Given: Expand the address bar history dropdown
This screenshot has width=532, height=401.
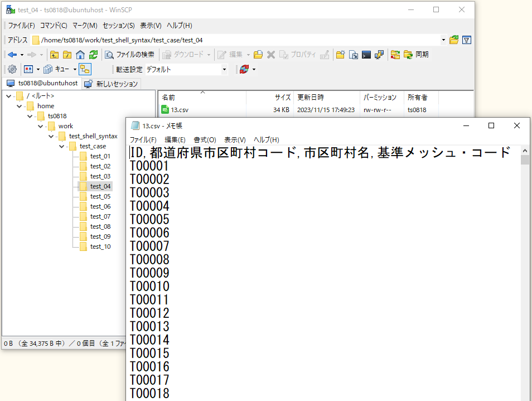Looking at the screenshot, I should tap(443, 40).
